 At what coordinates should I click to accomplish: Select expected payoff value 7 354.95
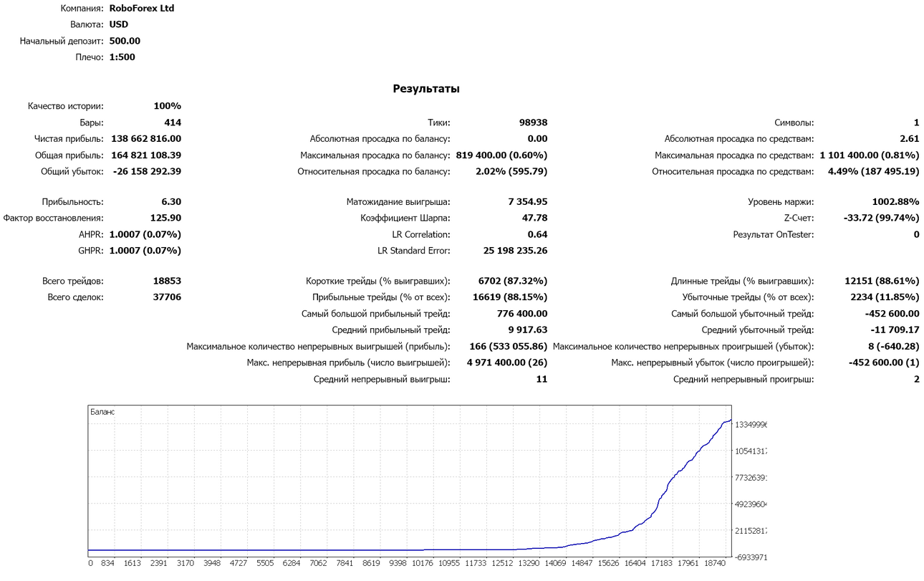tap(527, 202)
